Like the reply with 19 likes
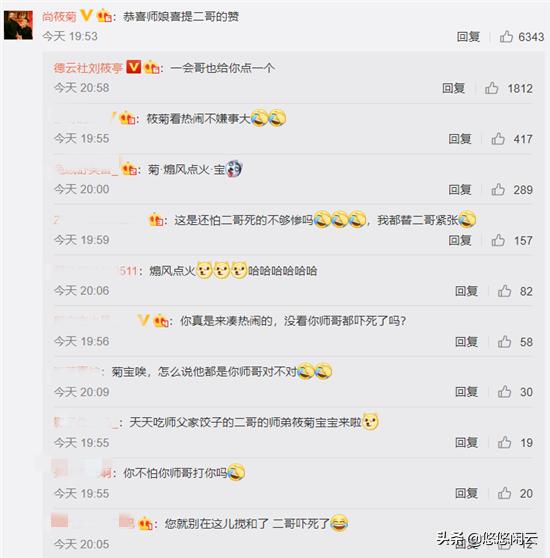 pyautogui.click(x=504, y=442)
